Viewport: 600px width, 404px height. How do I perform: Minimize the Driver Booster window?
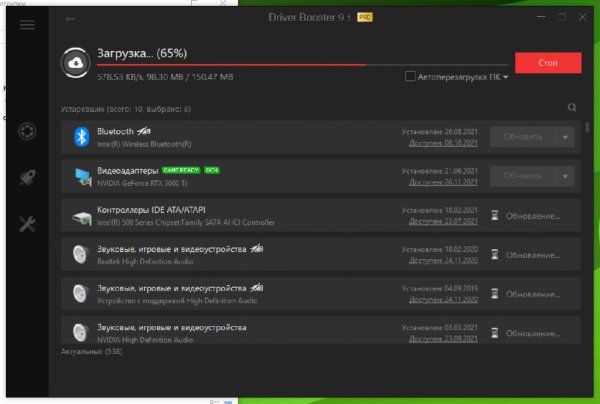click(x=541, y=17)
